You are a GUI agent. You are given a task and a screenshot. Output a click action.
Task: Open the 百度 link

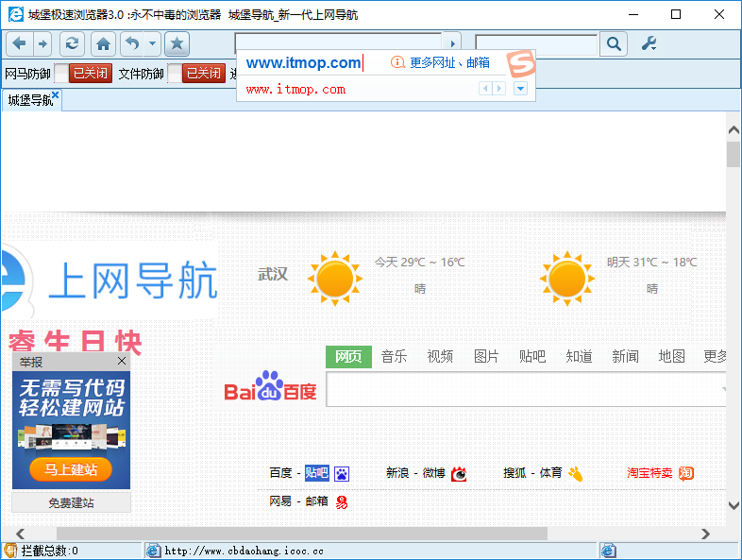pos(281,473)
